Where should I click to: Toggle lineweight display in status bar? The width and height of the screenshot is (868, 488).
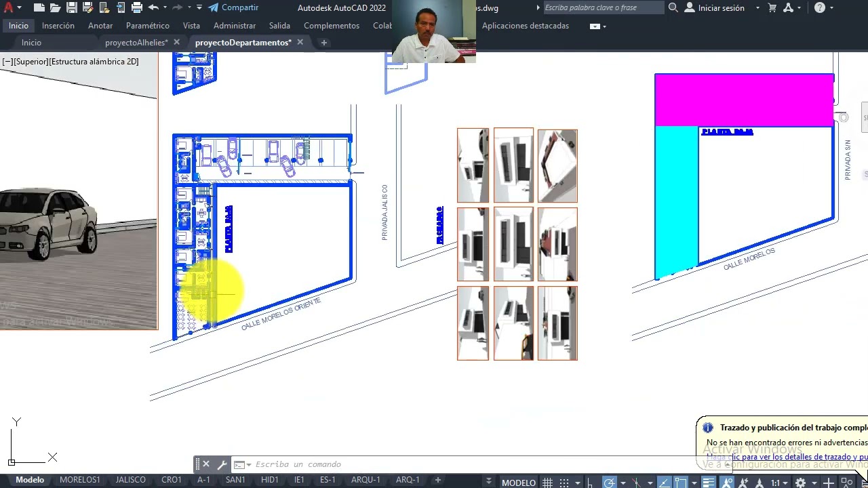709,483
